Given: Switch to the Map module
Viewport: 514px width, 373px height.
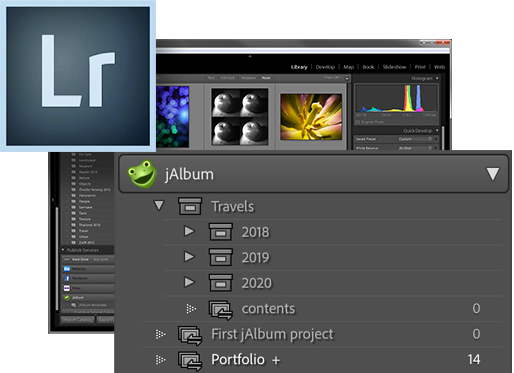Looking at the screenshot, I should tap(349, 67).
